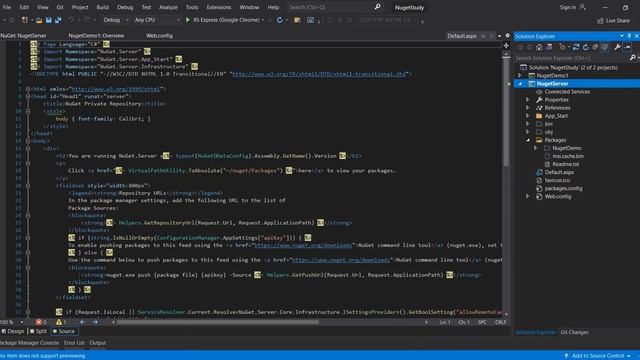Click the previous issue navigation arrow

click(82, 322)
